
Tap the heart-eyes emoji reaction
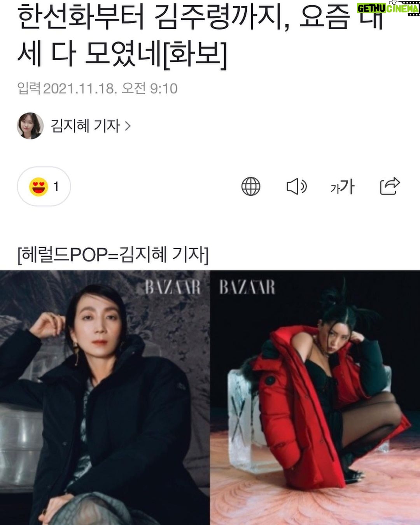pyautogui.click(x=38, y=187)
